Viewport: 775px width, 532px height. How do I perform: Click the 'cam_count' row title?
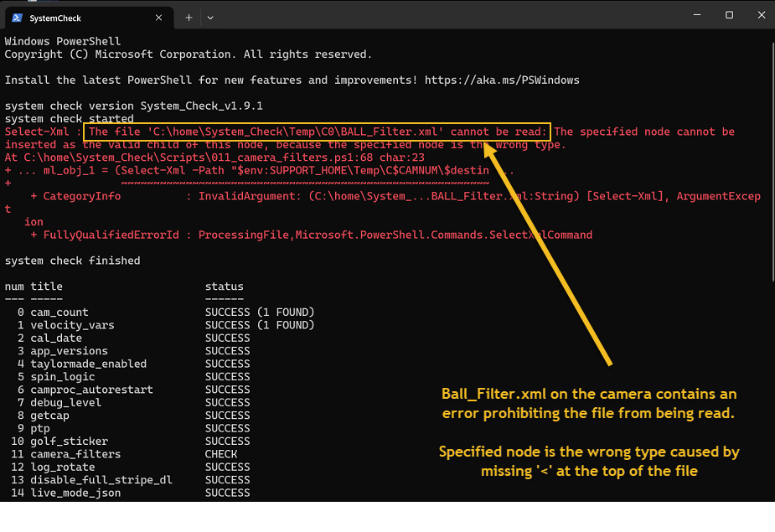point(59,312)
